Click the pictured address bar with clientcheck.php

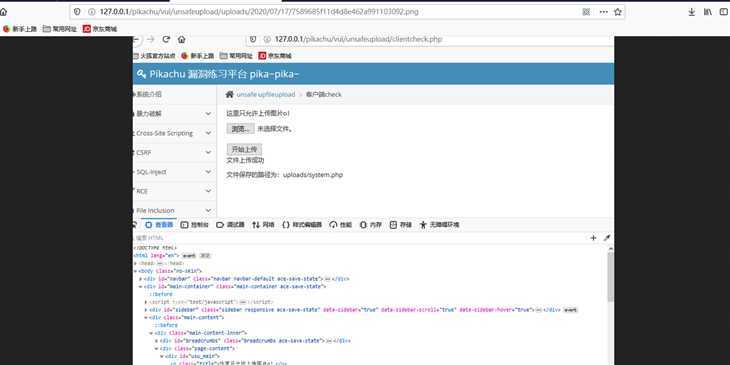click(430, 40)
